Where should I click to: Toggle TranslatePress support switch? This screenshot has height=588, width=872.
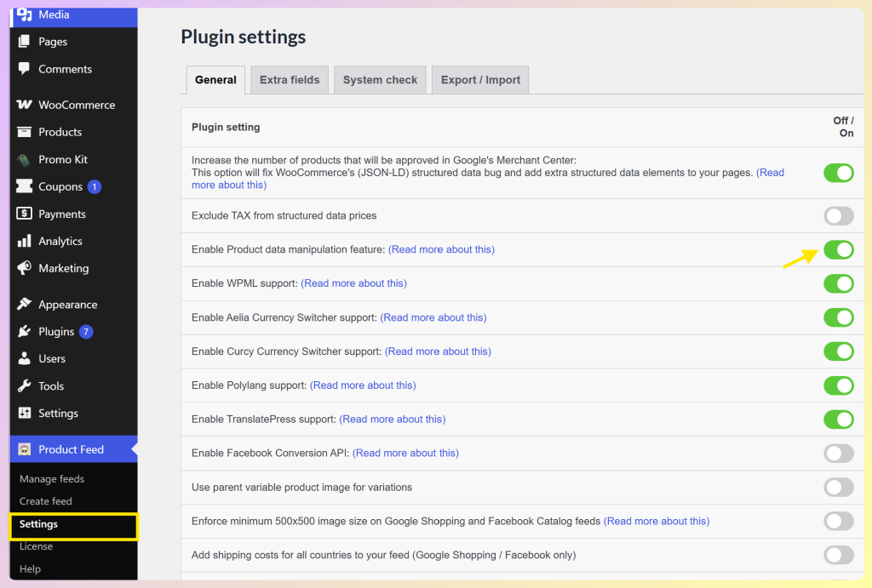click(839, 419)
